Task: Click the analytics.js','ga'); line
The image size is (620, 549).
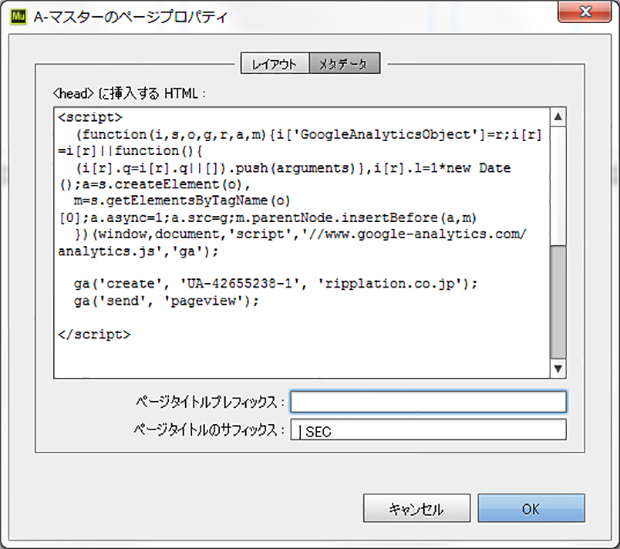Action: point(138,252)
